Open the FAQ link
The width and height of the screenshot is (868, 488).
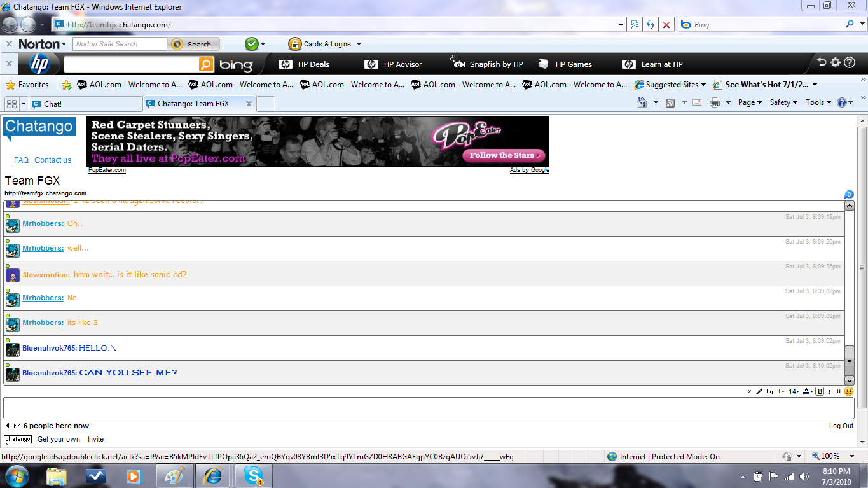coord(21,160)
